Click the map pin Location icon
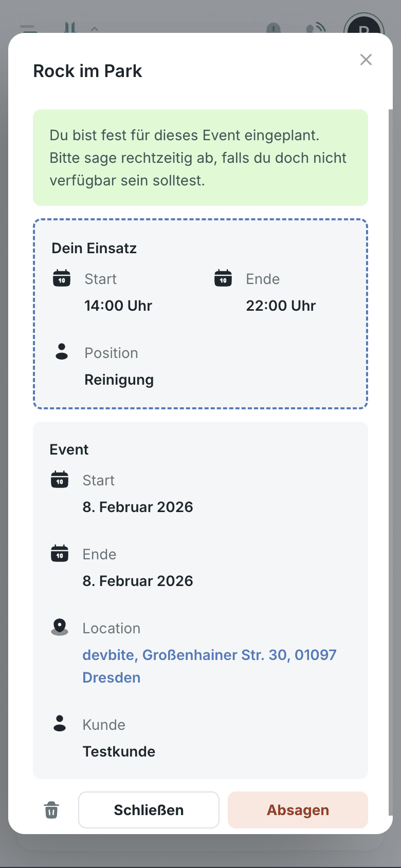This screenshot has height=868, width=401. pyautogui.click(x=60, y=627)
